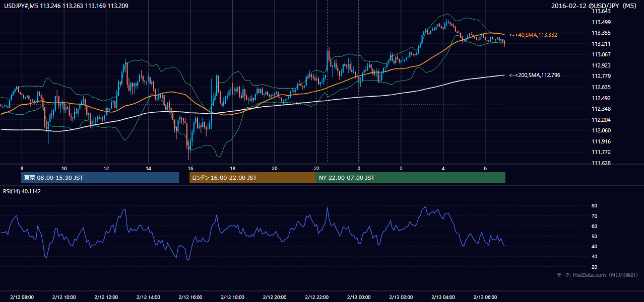This screenshot has width=644, height=302.
Task: Click hour tick 0 under the price chart
Action: pos(359,168)
